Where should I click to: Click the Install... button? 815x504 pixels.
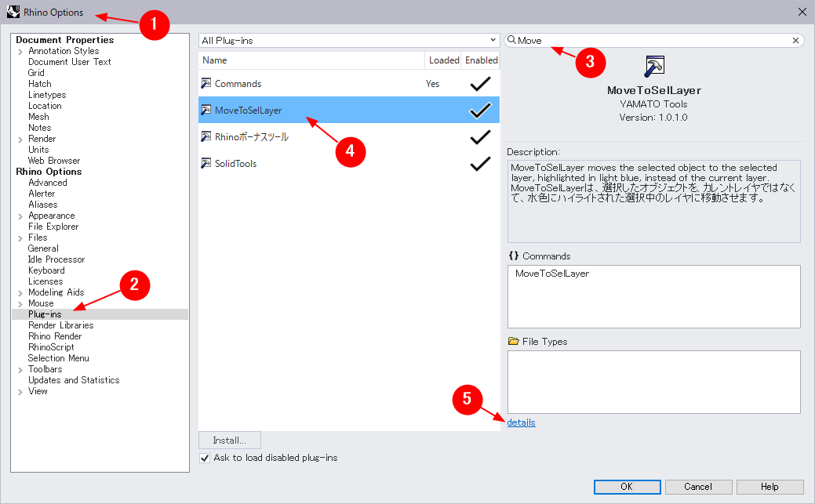(x=229, y=440)
